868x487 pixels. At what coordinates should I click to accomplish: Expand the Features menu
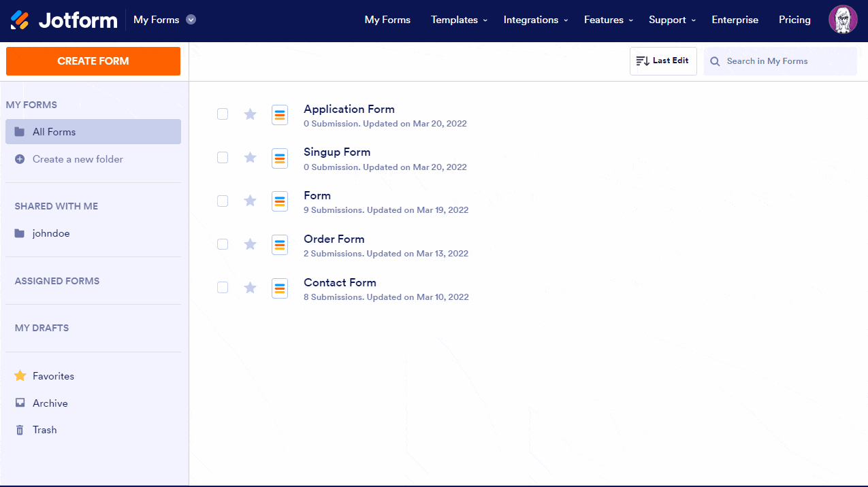click(x=609, y=20)
